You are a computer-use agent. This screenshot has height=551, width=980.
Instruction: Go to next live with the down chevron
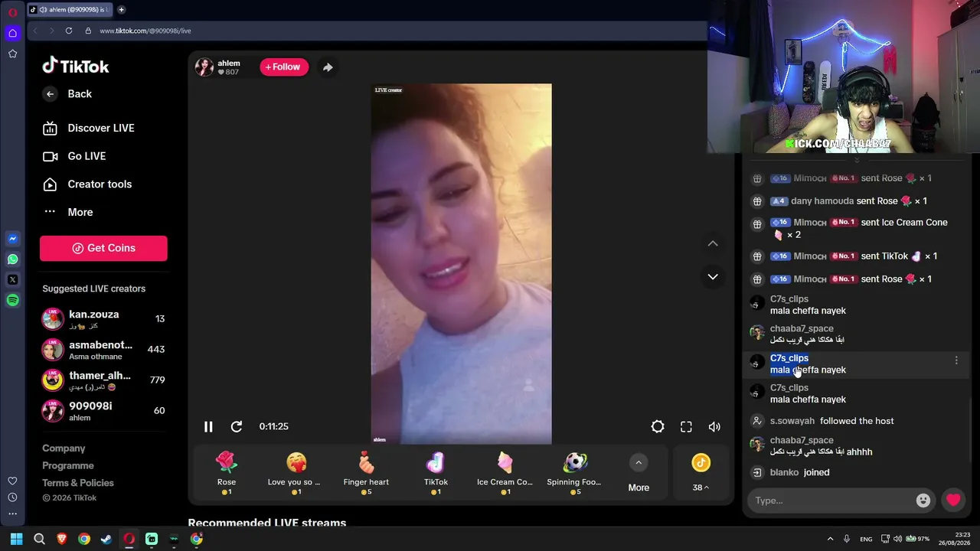(713, 276)
